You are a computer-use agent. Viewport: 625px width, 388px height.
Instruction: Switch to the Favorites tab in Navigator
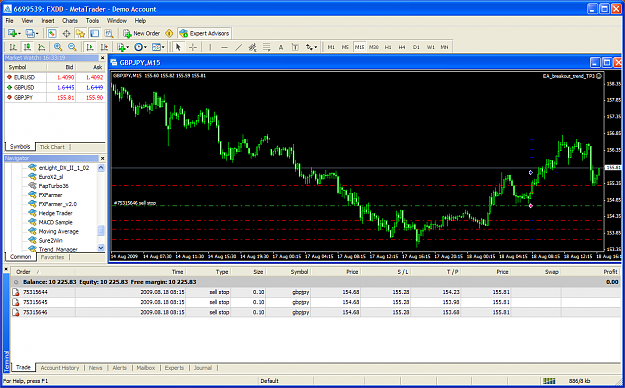pyautogui.click(x=52, y=257)
